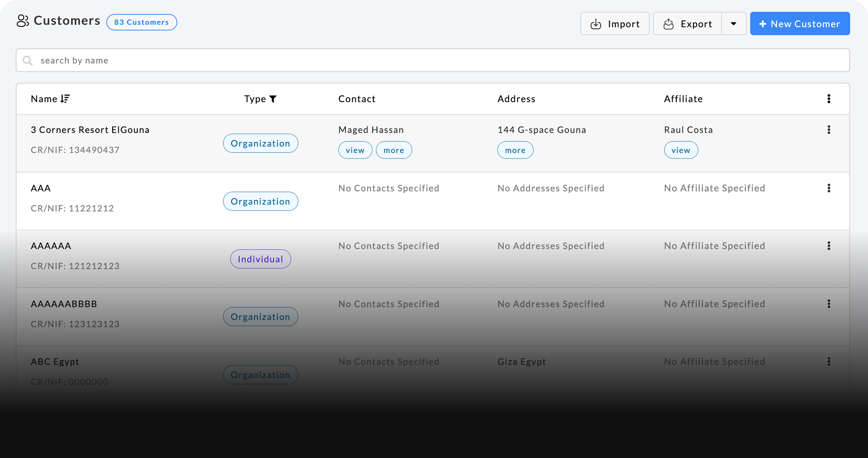Click the 83 Customers badge
Viewport: 868px width, 458px height.
click(x=142, y=22)
